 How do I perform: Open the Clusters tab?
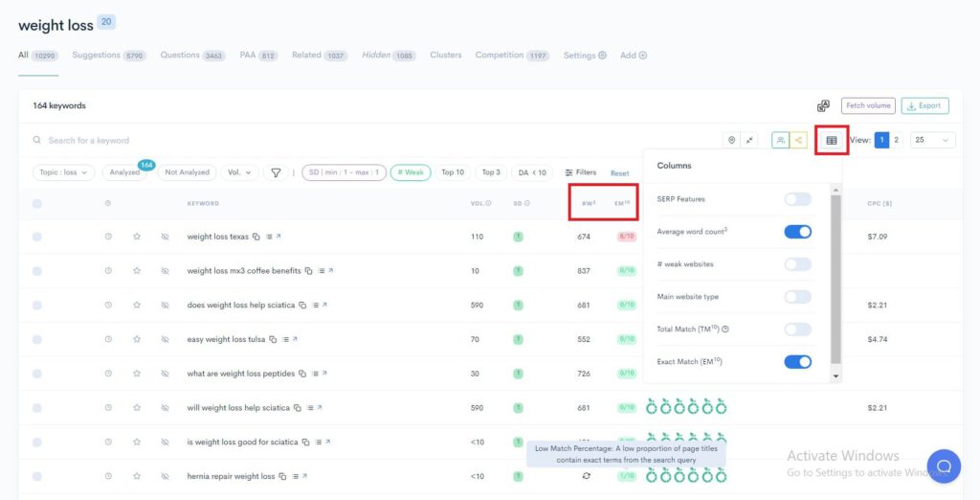446,55
